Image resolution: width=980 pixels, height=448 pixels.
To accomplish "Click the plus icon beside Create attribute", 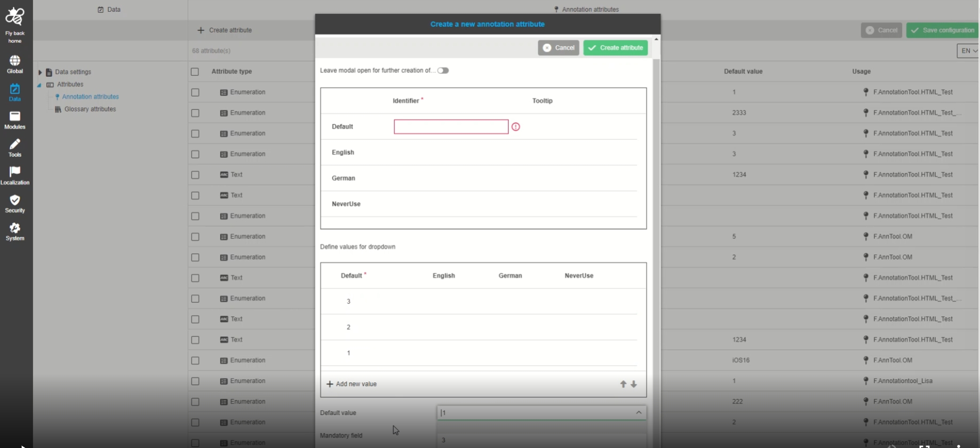I will (201, 30).
